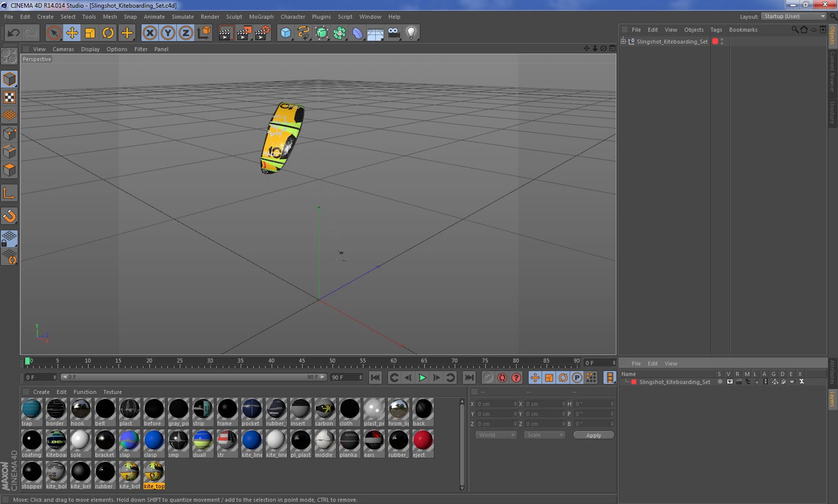
Task: Add a light object
Action: click(x=411, y=33)
